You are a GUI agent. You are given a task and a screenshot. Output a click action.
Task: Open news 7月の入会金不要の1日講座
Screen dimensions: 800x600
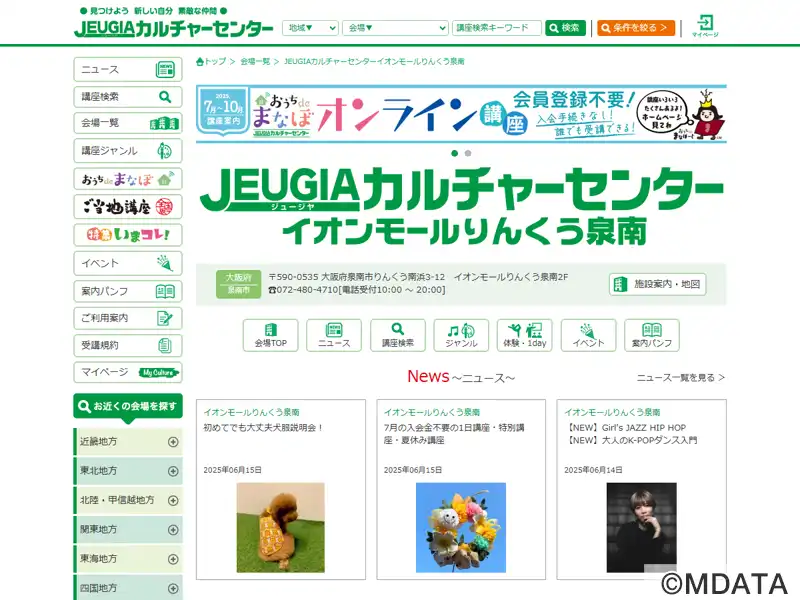click(454, 434)
